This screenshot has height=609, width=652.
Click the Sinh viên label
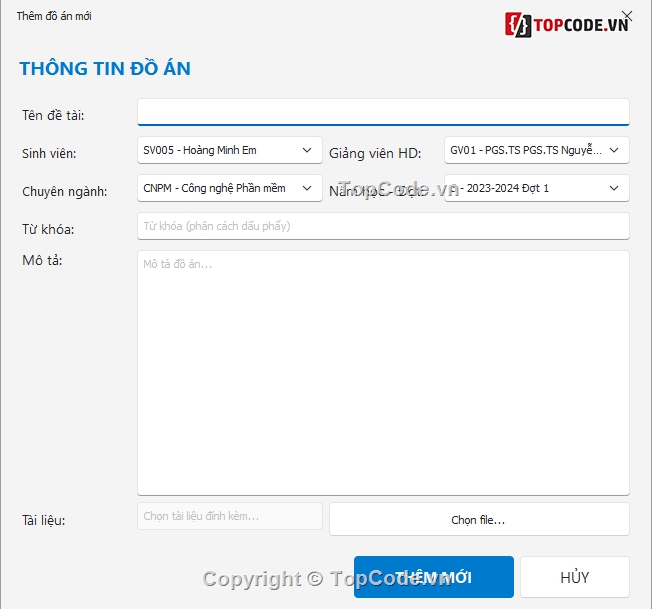(49, 153)
